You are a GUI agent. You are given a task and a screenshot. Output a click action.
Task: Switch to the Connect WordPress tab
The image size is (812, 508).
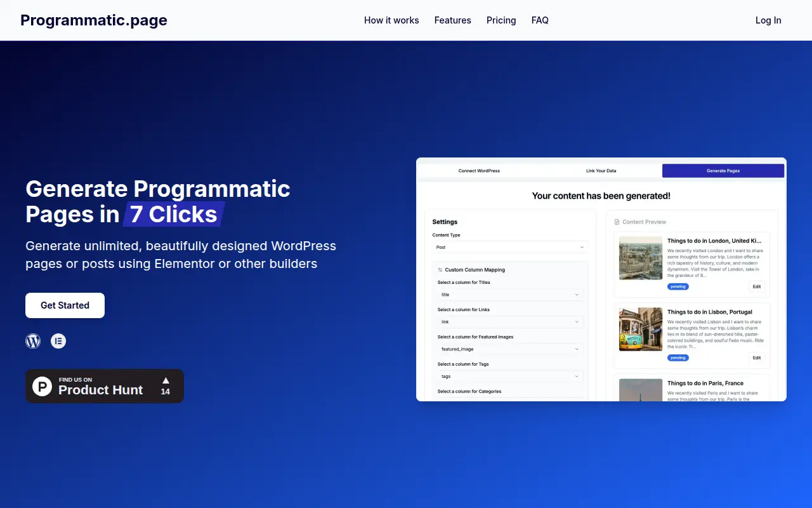(479, 171)
